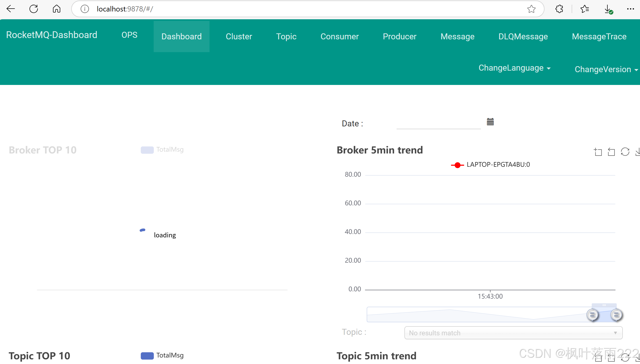
Task: Switch to the Cluster tab
Action: (239, 36)
